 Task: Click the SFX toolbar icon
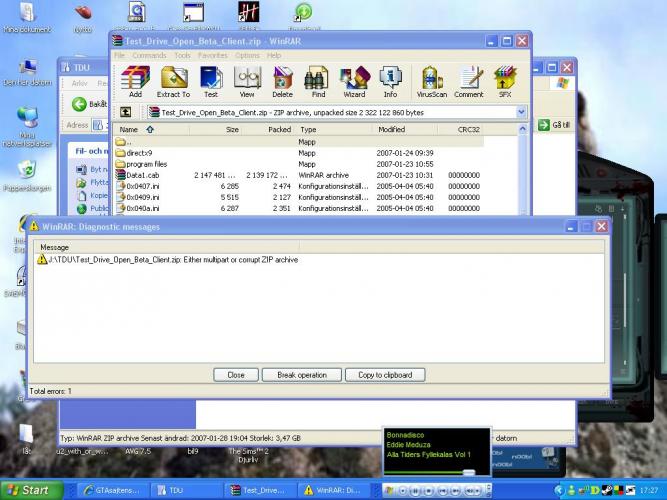click(x=506, y=79)
